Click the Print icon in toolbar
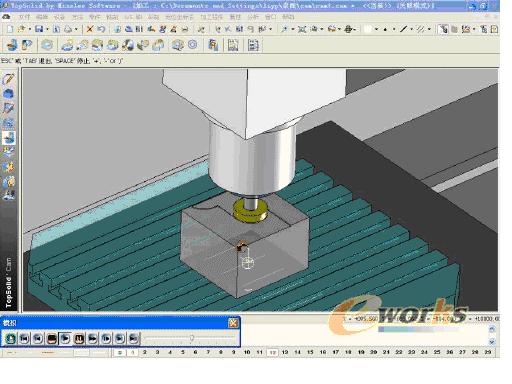 (x=68, y=29)
